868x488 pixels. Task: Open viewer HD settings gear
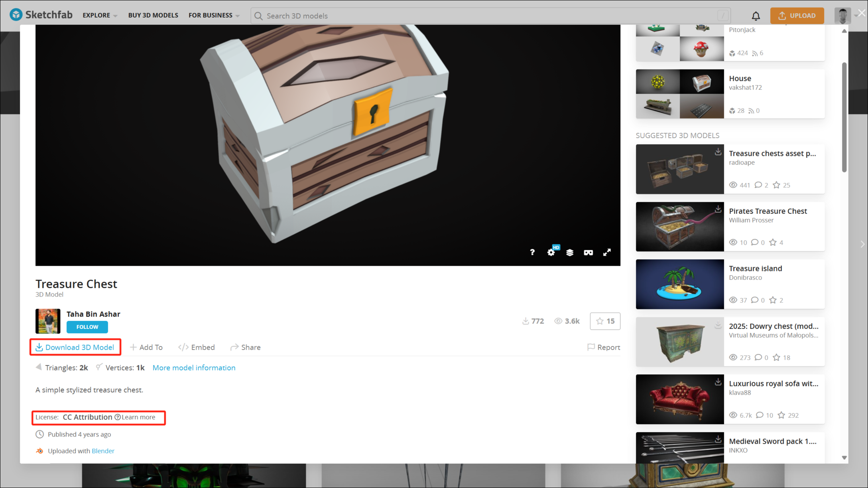click(x=551, y=252)
